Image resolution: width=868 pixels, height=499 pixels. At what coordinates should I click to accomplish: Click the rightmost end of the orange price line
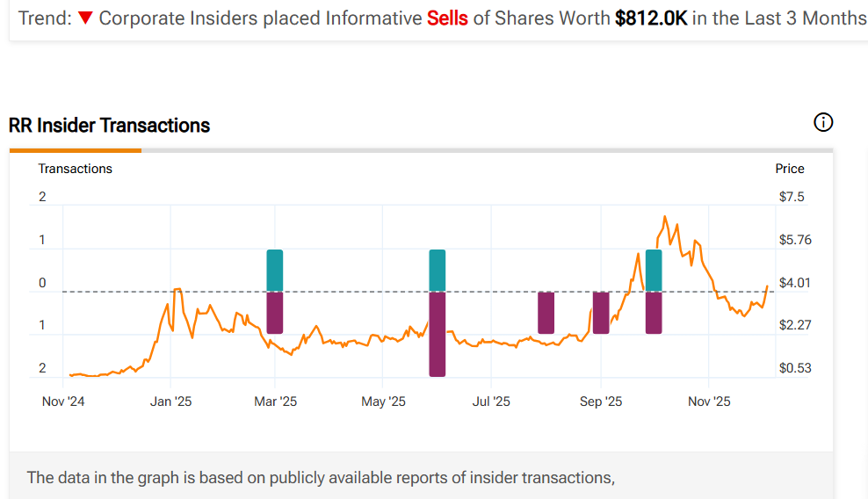click(x=767, y=286)
